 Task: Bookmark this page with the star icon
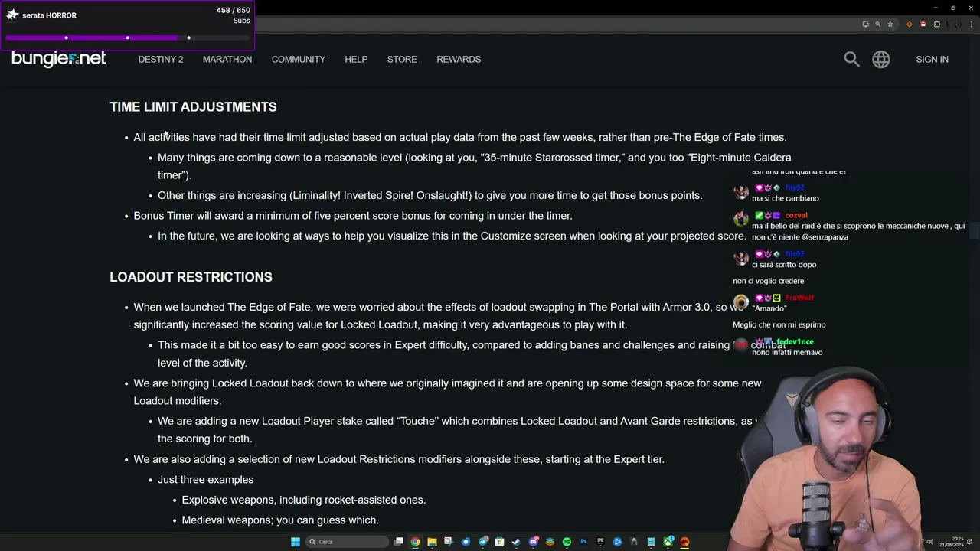890,24
